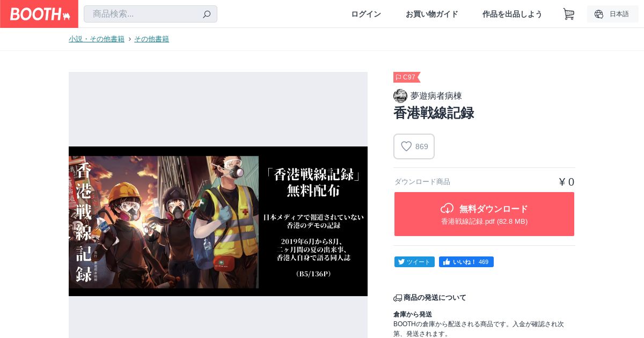Click the heart icon to like
Image resolution: width=644 pixels, height=338 pixels.
(x=406, y=146)
